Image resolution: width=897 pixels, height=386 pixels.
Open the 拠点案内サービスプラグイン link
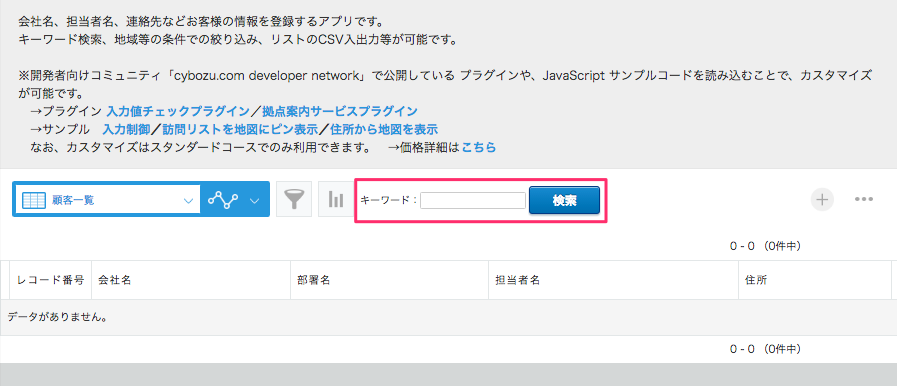pyautogui.click(x=340, y=111)
